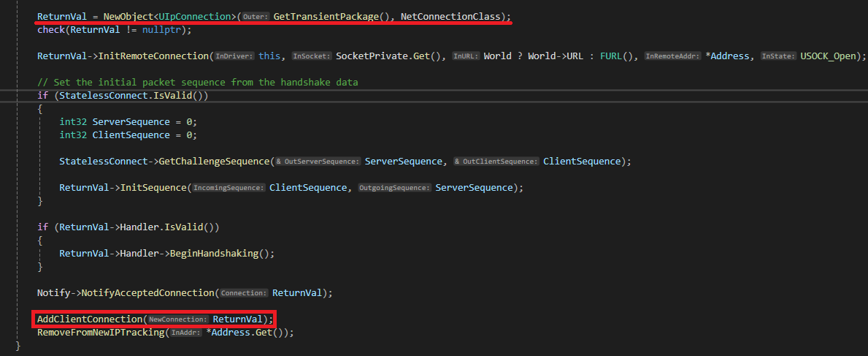Click InitSequence method name
868x356 pixels.
[x=153, y=187]
